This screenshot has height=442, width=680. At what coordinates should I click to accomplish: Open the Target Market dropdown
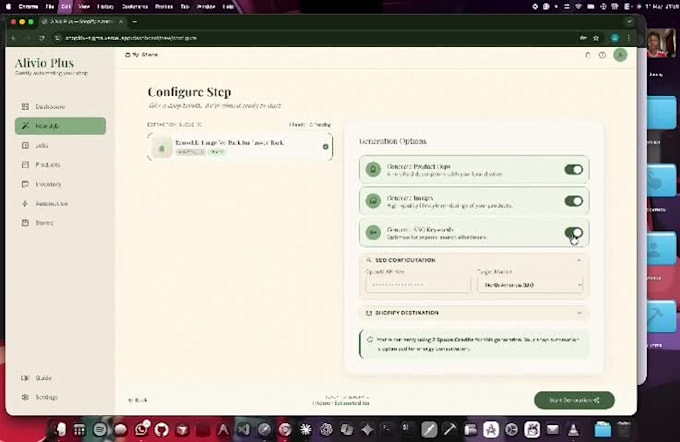530,285
